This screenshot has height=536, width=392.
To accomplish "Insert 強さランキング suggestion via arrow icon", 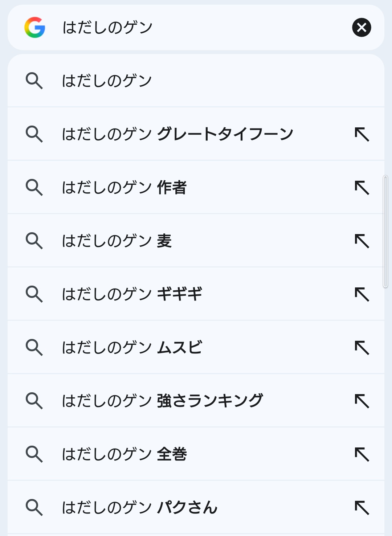I will tap(362, 401).
